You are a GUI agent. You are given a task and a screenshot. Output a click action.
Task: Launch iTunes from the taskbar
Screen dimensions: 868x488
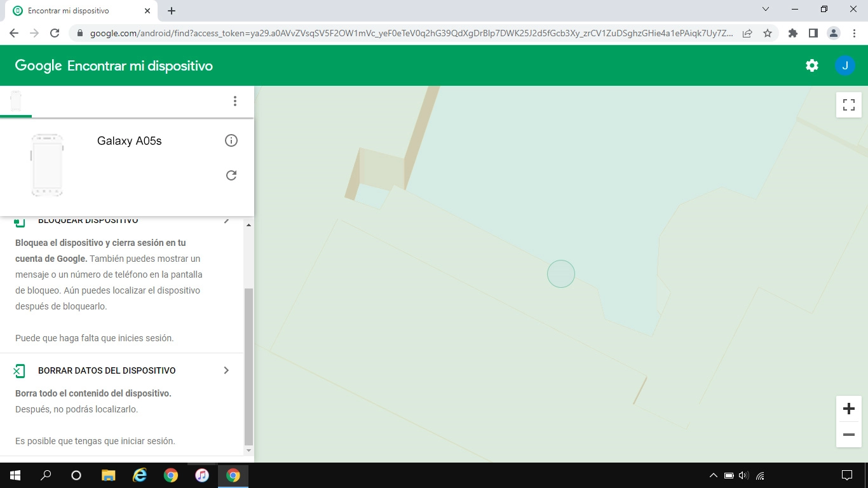point(202,475)
